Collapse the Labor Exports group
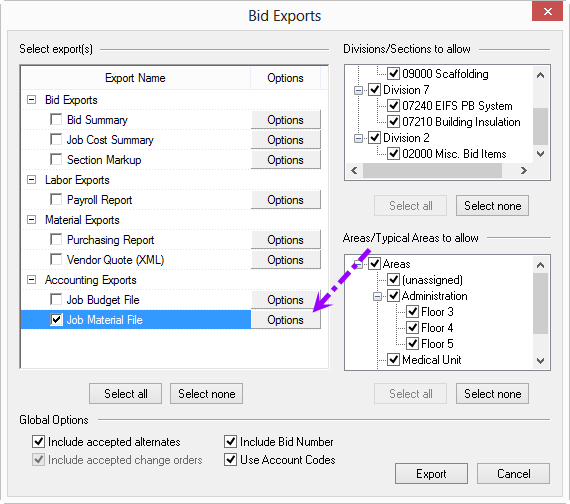Screen dimensions: 570x504 [32, 180]
